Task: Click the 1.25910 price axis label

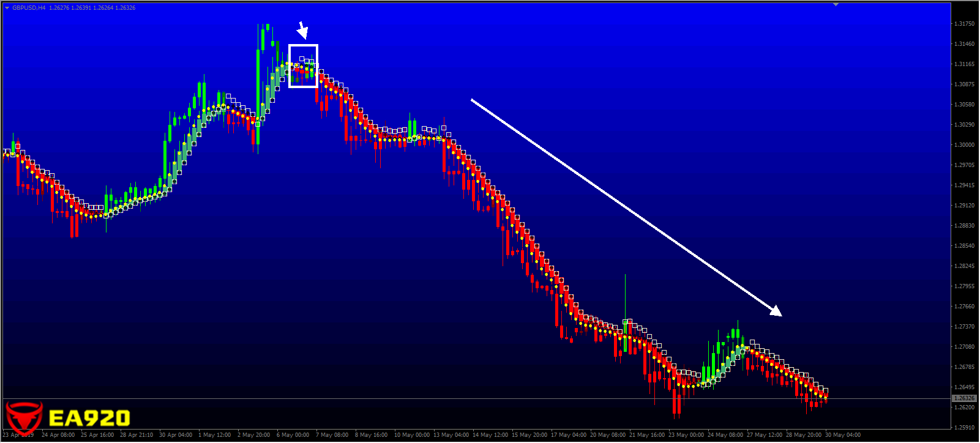Action: 964,428
